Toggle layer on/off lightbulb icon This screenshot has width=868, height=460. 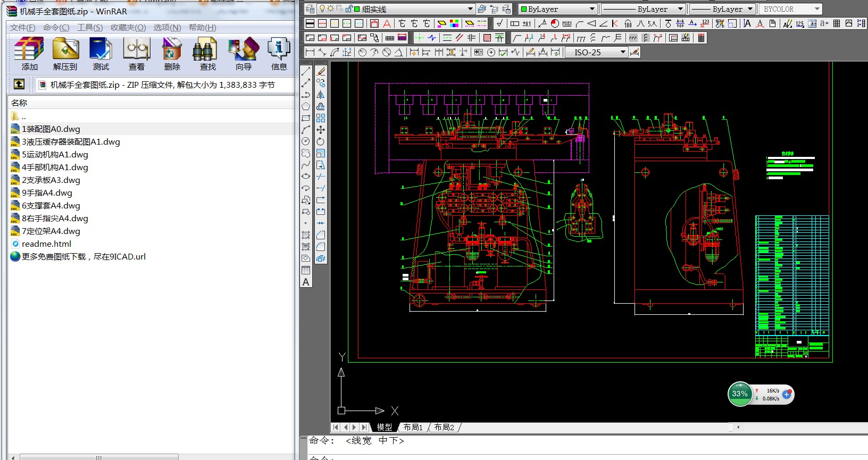tap(322, 9)
